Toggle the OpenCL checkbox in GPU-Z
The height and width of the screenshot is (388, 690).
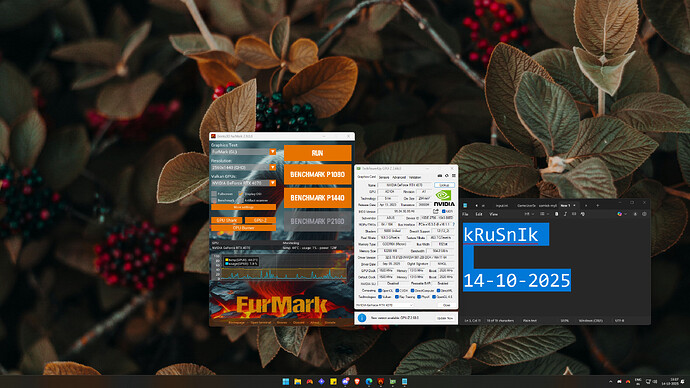(380, 291)
